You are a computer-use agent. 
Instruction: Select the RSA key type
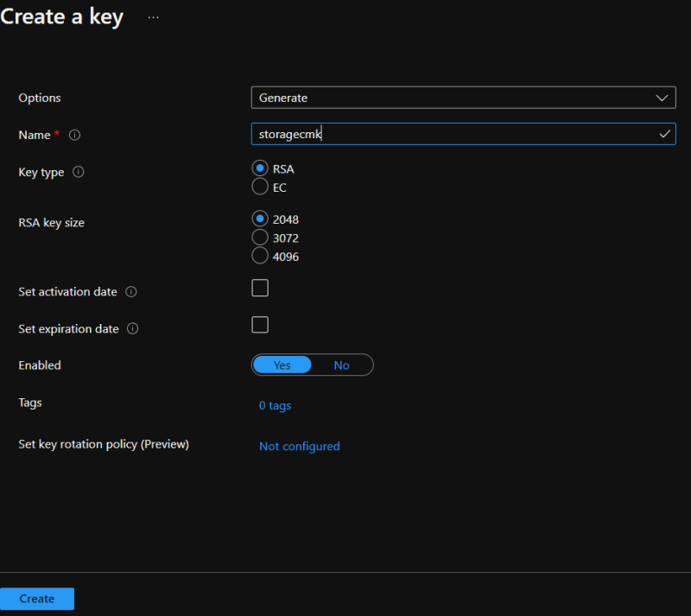[x=260, y=168]
